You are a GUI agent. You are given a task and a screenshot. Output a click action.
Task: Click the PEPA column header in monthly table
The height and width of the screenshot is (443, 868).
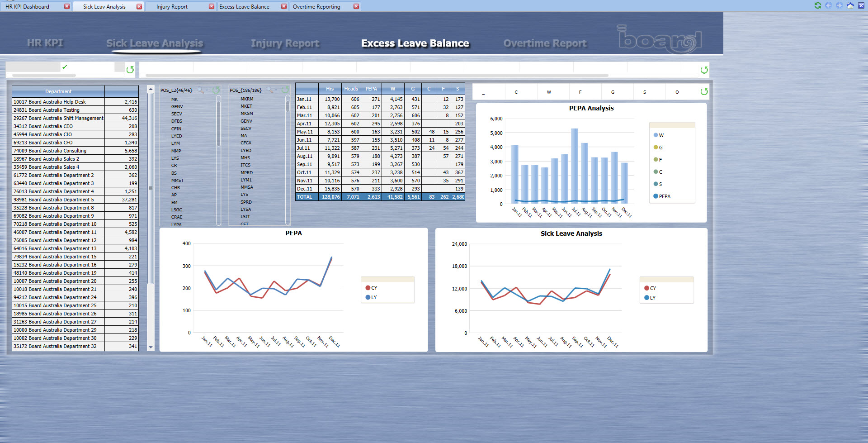(371, 89)
